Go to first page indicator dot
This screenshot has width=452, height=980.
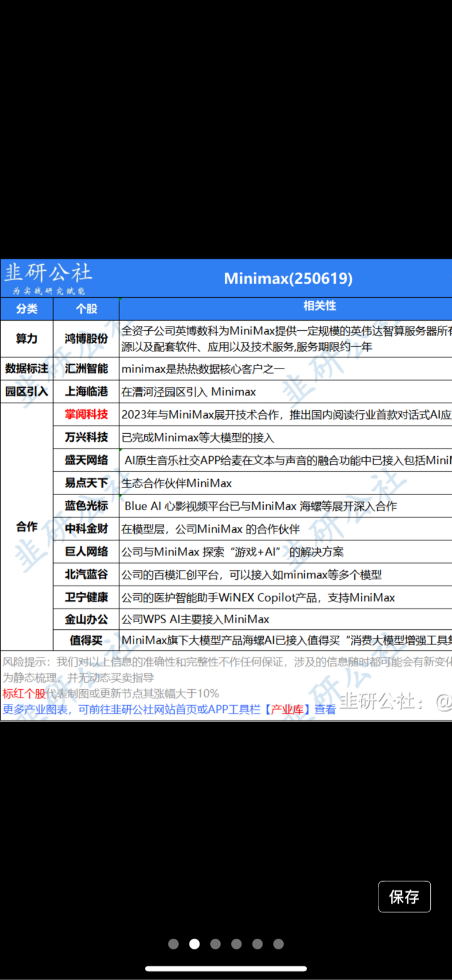point(173,944)
